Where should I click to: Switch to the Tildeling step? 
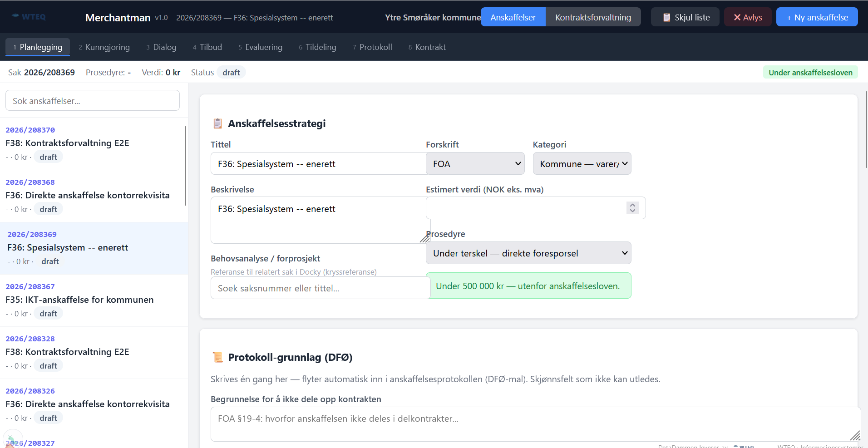pos(317,47)
